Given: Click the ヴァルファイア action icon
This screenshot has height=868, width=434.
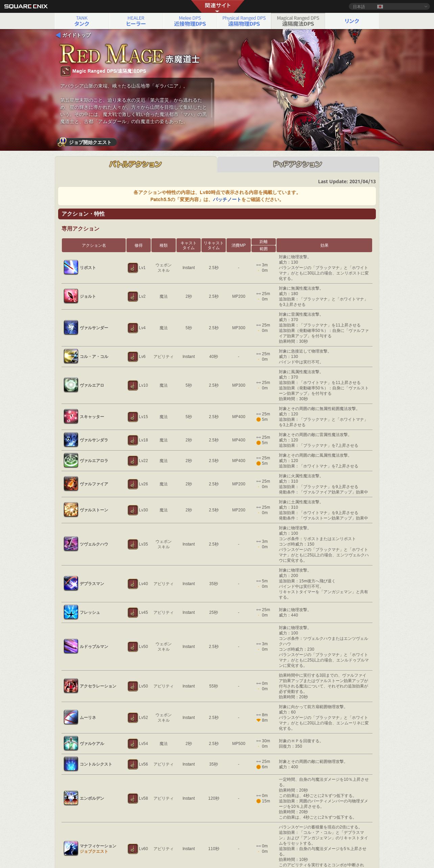Looking at the screenshot, I should click(x=71, y=484).
